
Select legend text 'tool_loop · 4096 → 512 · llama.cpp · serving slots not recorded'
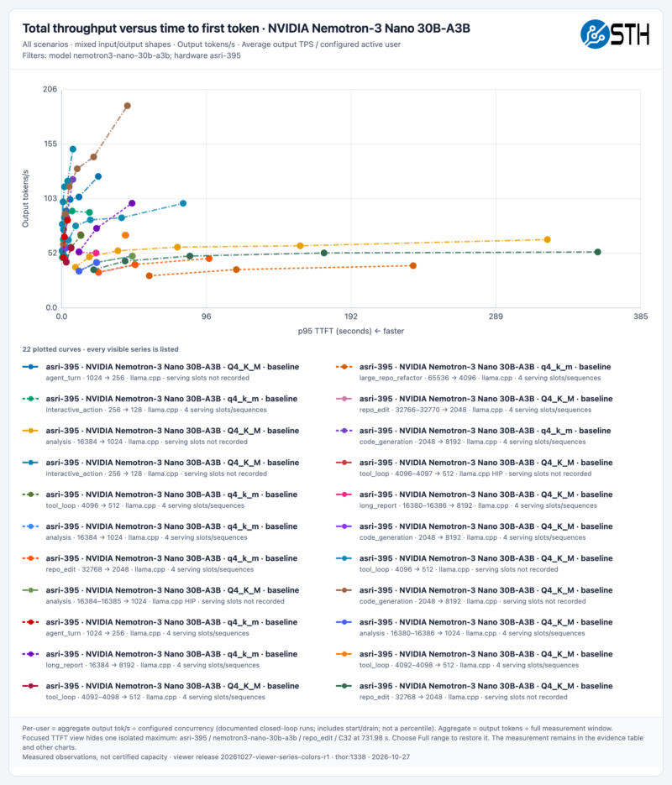coord(459,570)
